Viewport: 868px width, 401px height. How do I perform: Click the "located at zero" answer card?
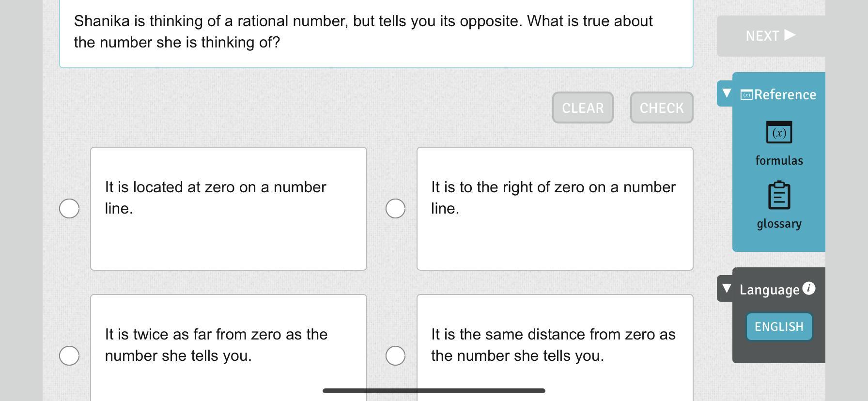point(229,209)
